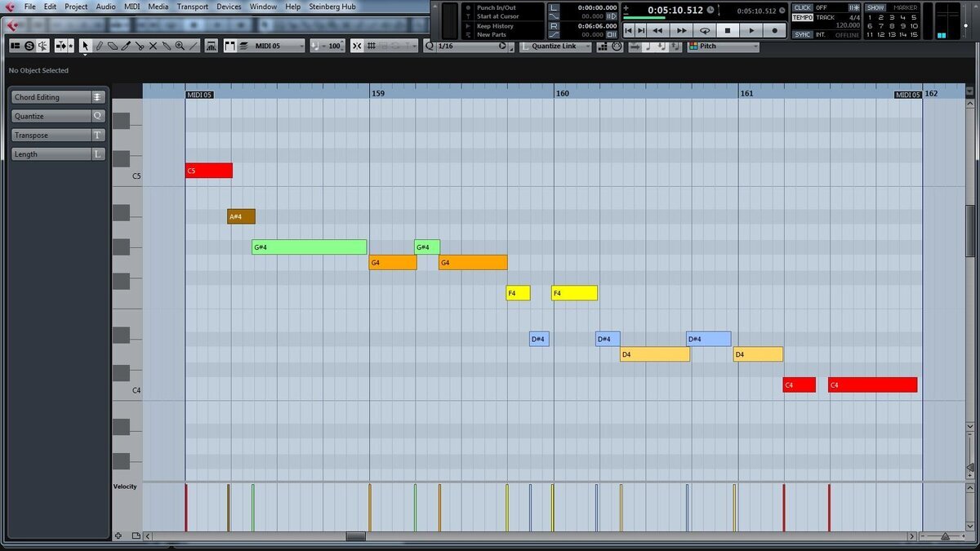Click the Chord Editing panel icon
This screenshot has width=980, height=551.
(98, 97)
